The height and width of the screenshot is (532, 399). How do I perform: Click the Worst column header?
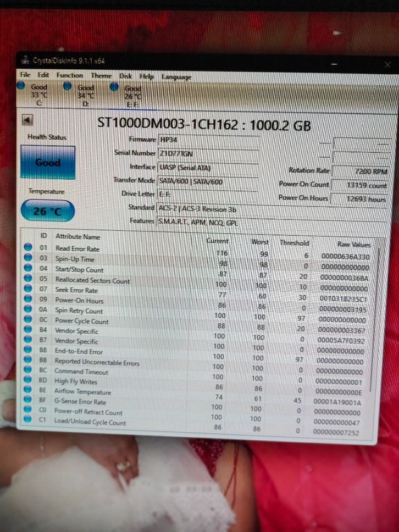(260, 242)
